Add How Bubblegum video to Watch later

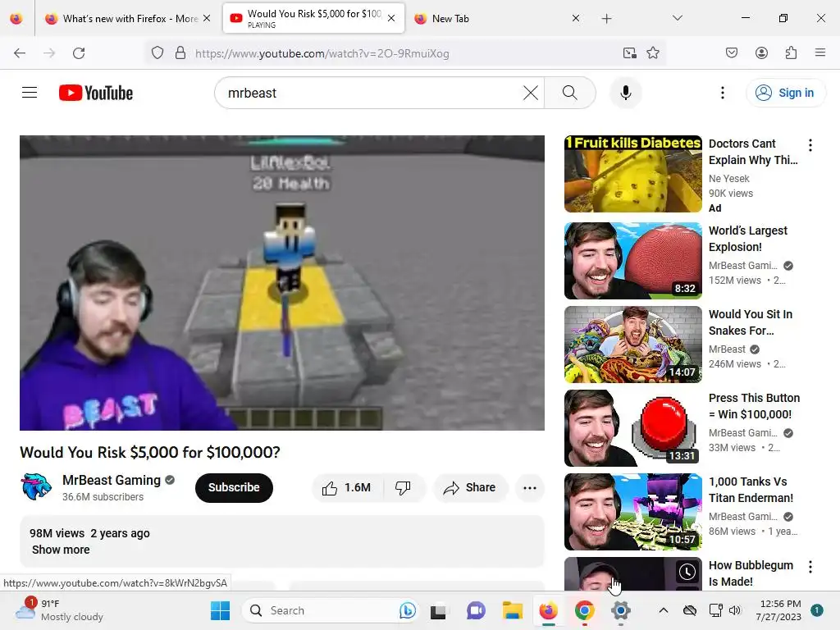687,572
